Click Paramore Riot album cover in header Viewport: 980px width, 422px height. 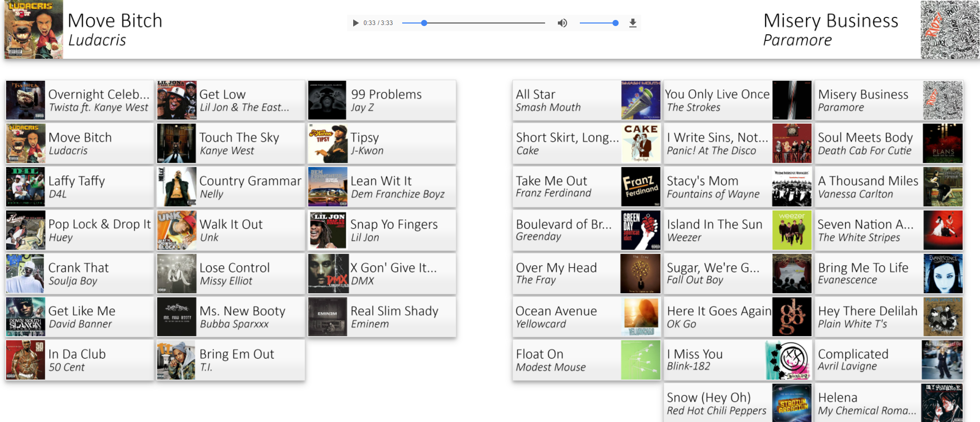pos(950,29)
